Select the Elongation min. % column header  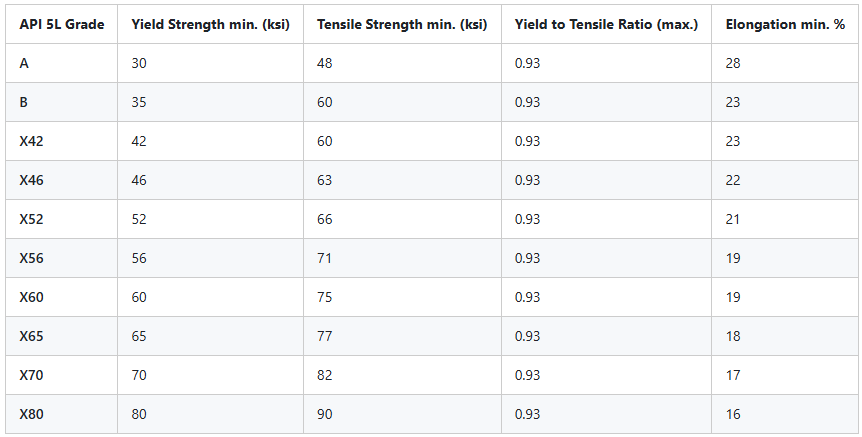[x=785, y=24]
